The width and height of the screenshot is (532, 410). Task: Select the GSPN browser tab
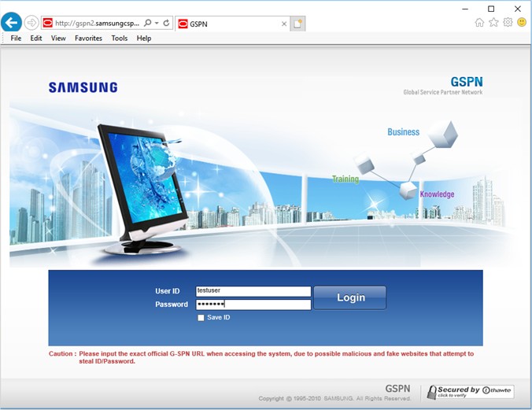(233, 24)
